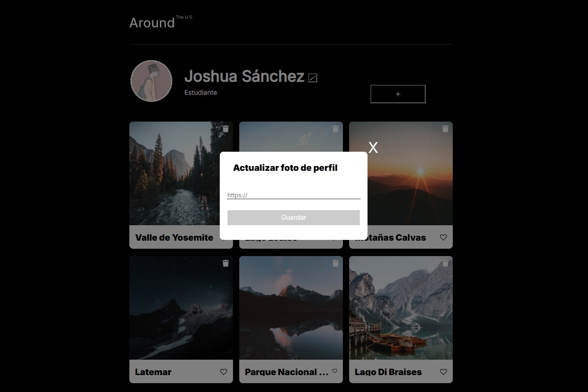Image resolution: width=588 pixels, height=392 pixels.
Task: Delete the Montañas Calvas sunset card
Action: 445,129
